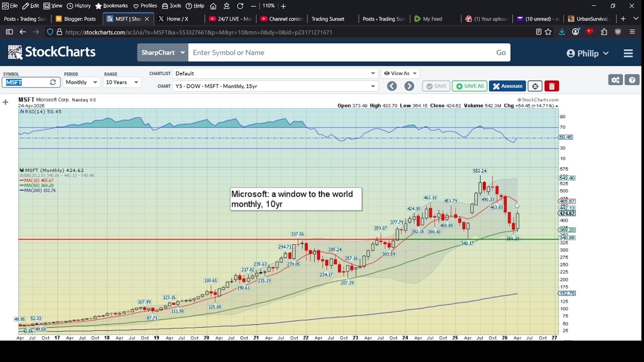Switch to the Blogger: Posts tab

coord(76,19)
